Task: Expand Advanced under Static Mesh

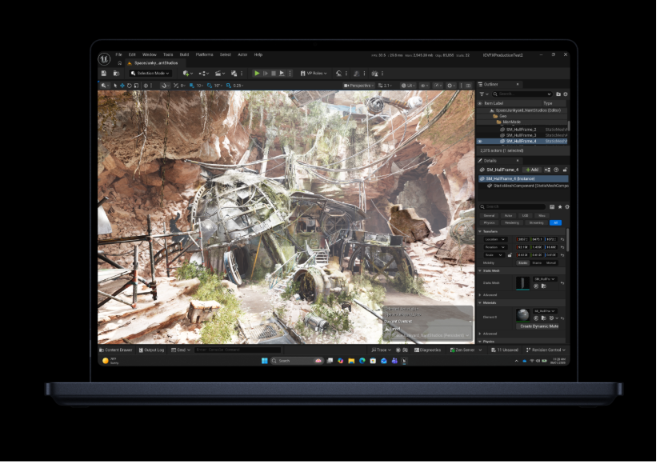Action: [480, 295]
